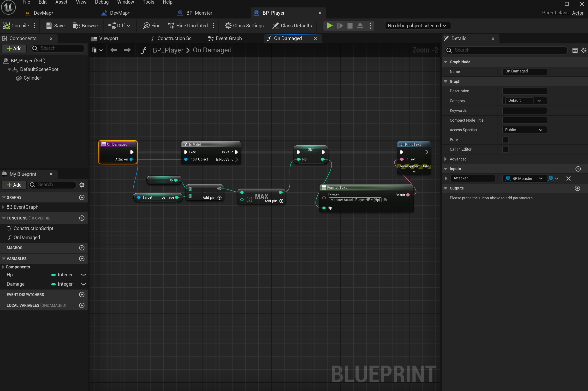This screenshot has width=588, height=391.
Task: Add a new function
Action: click(82, 218)
